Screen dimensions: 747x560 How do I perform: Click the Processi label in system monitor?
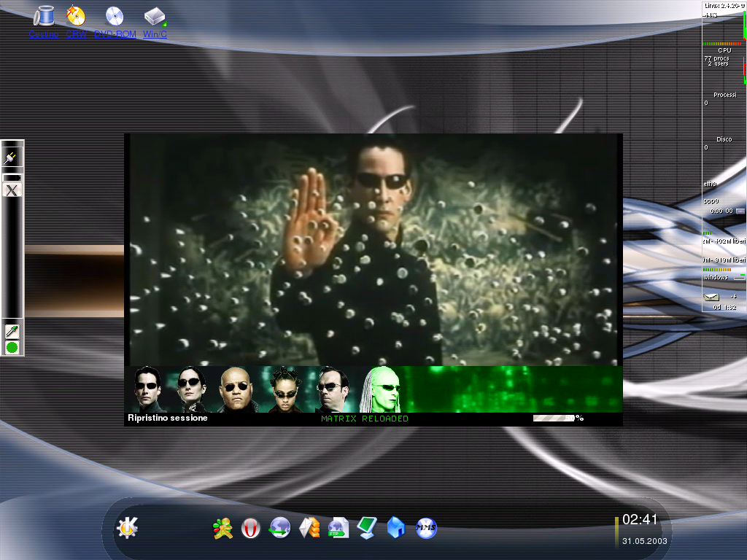tap(724, 95)
